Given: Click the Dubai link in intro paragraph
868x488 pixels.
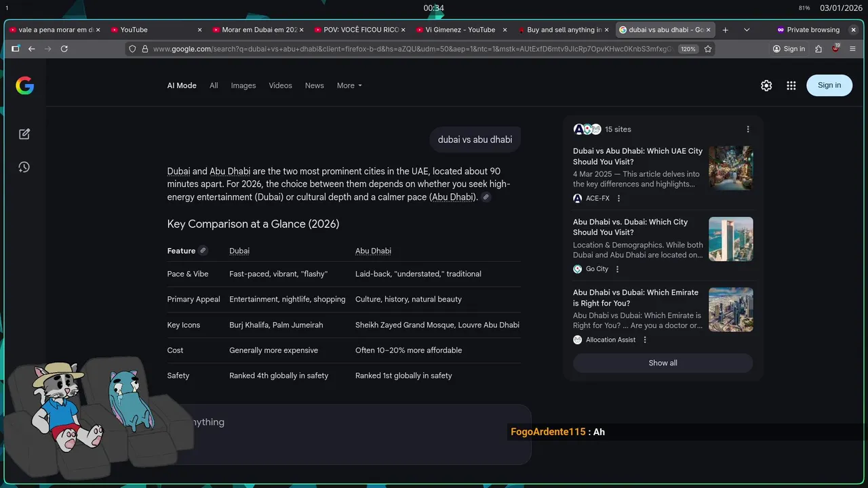Looking at the screenshot, I should (x=178, y=171).
